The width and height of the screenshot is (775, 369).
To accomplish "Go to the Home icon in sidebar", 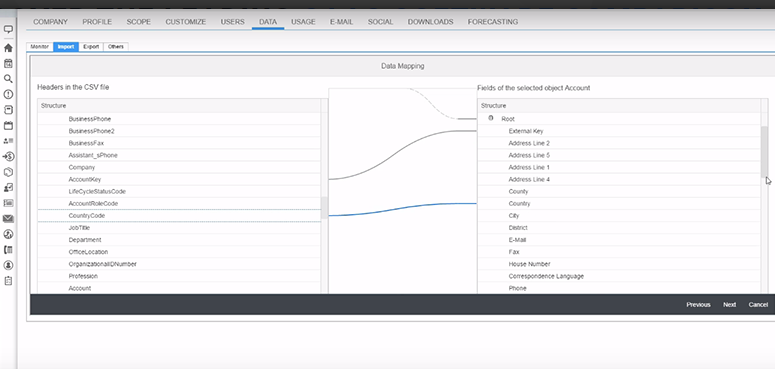I will coord(8,48).
